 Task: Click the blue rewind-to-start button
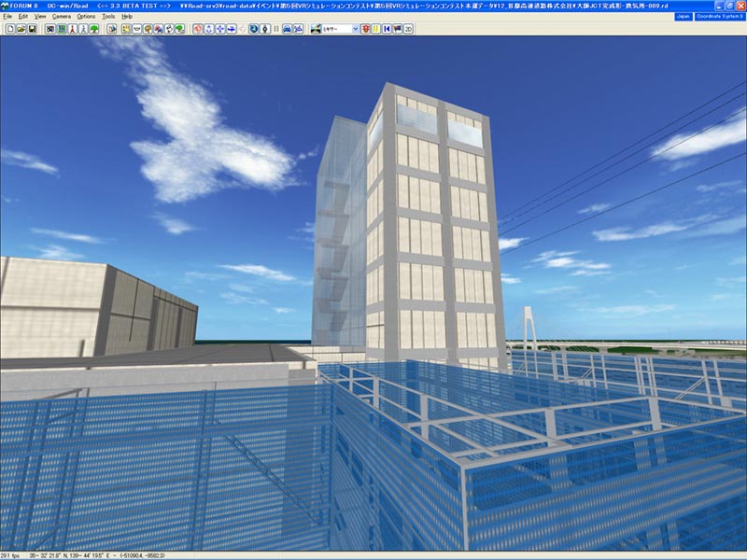tap(387, 29)
